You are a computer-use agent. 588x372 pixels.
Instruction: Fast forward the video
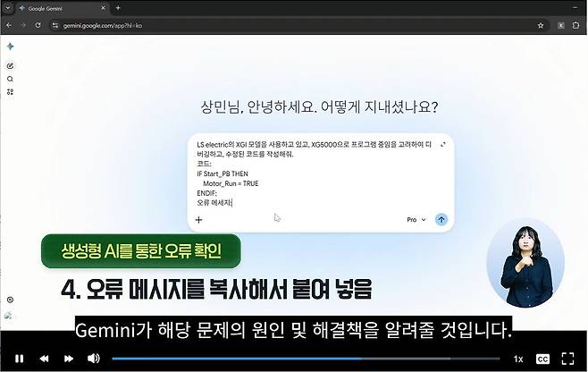coord(69,359)
